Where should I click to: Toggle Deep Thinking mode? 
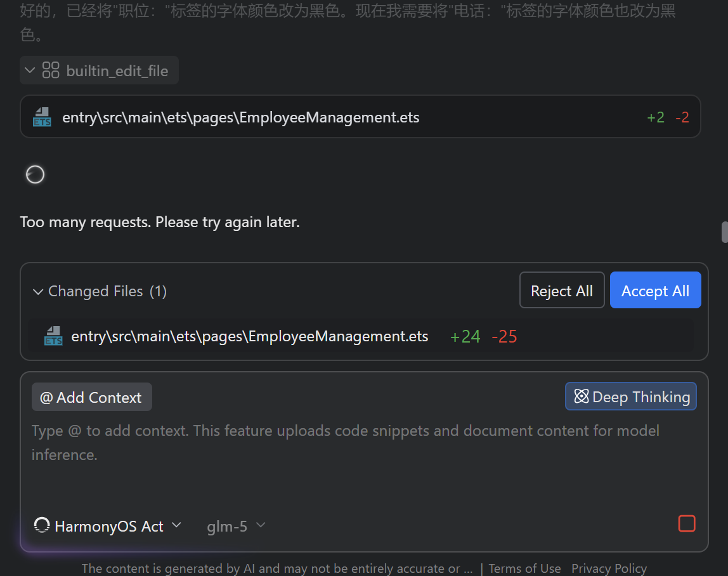click(x=630, y=396)
